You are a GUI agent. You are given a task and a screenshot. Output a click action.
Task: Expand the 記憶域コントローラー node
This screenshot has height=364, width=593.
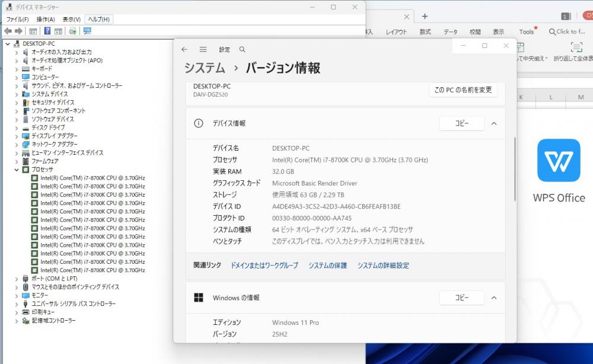pyautogui.click(x=16, y=321)
